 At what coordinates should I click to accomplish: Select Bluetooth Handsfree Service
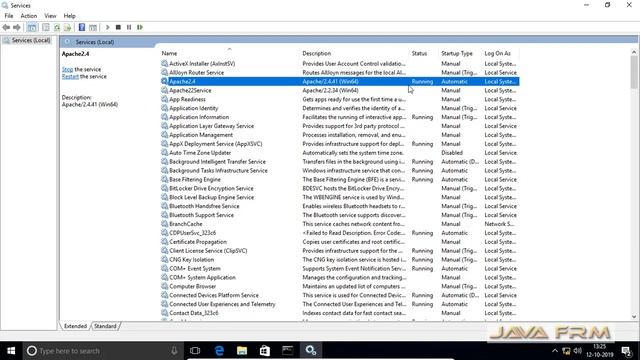point(340,206)
